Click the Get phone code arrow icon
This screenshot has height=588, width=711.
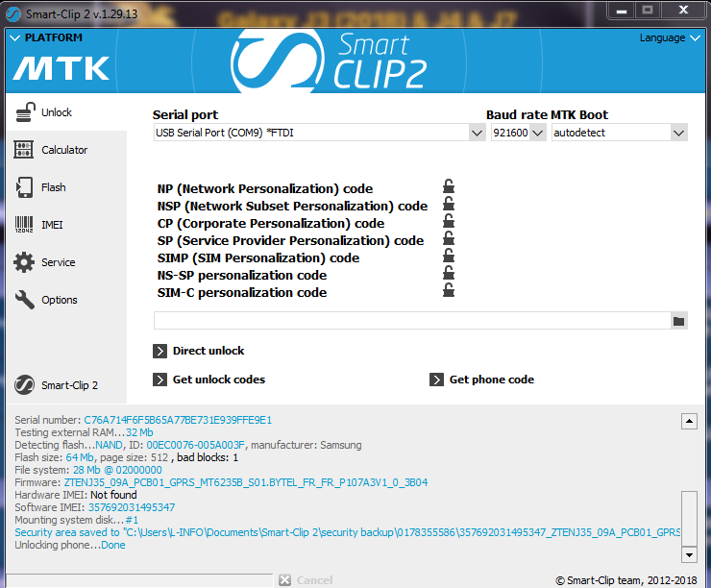click(x=436, y=380)
